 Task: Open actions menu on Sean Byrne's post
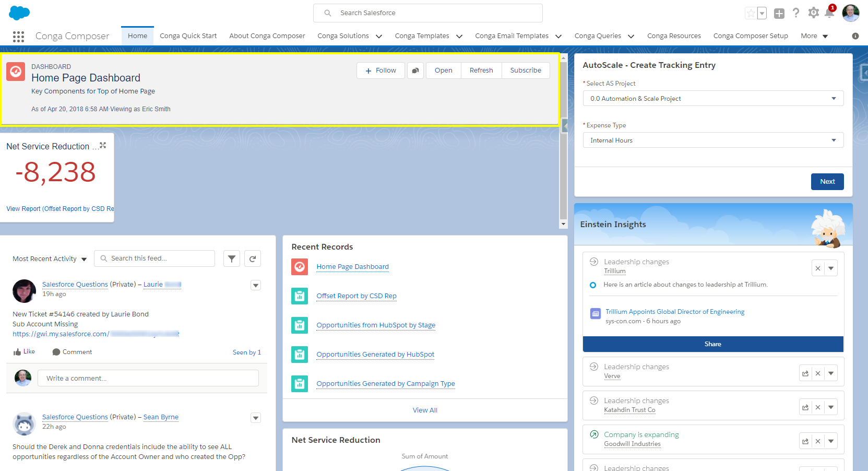point(256,418)
